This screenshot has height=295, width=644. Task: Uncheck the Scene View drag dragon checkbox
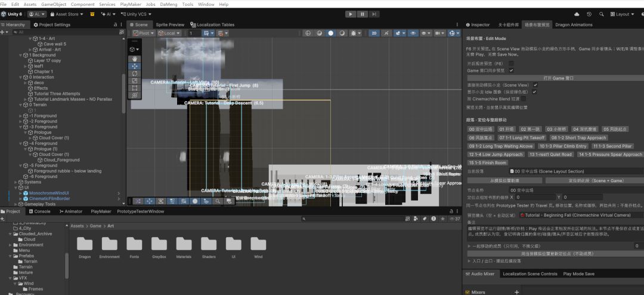(535, 85)
